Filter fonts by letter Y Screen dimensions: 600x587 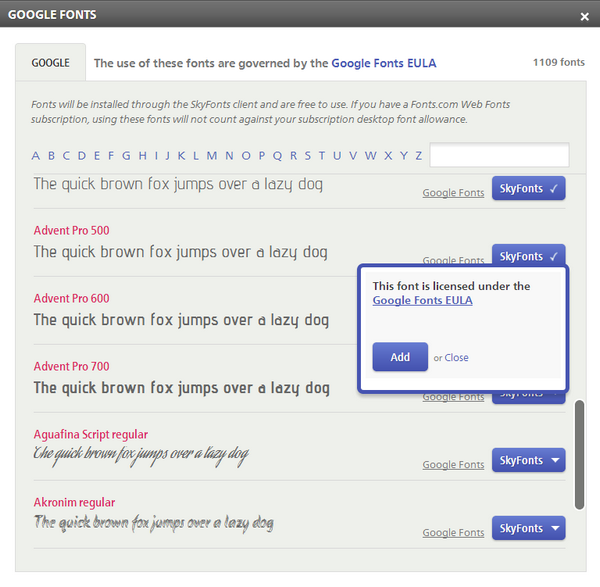coord(404,156)
